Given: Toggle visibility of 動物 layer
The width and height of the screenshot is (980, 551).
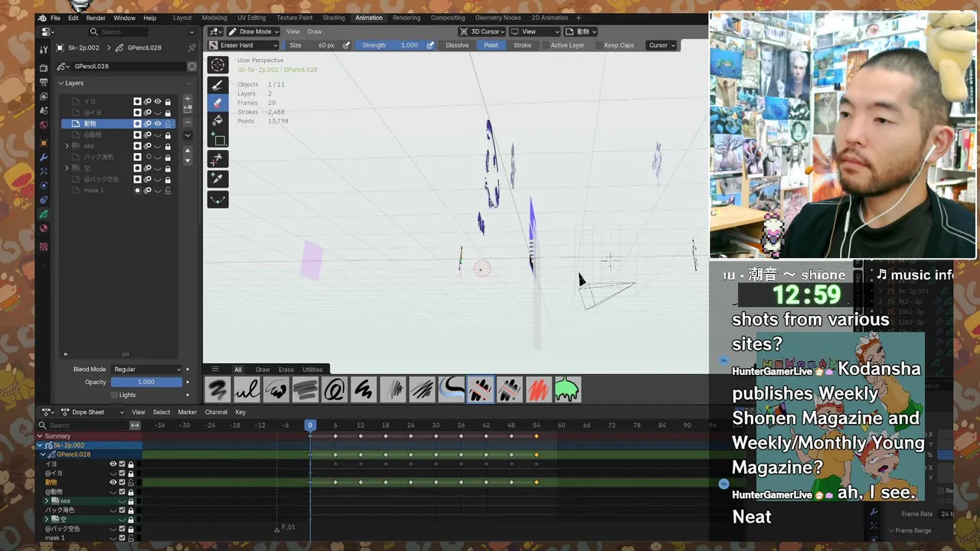Looking at the screenshot, I should point(158,123).
